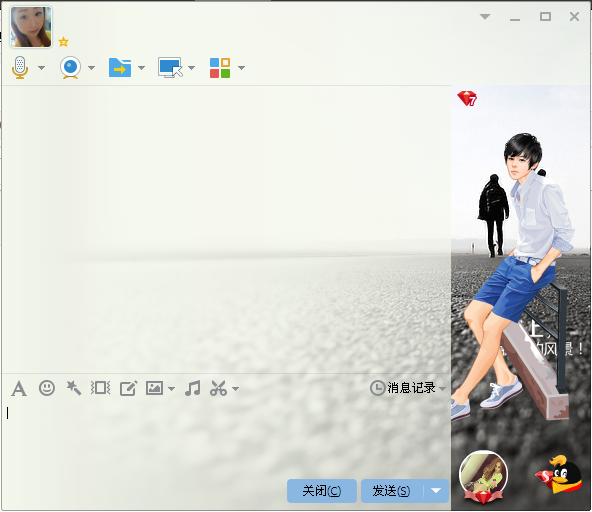Maximize the chat window
This screenshot has width=592, height=512.
(545, 17)
